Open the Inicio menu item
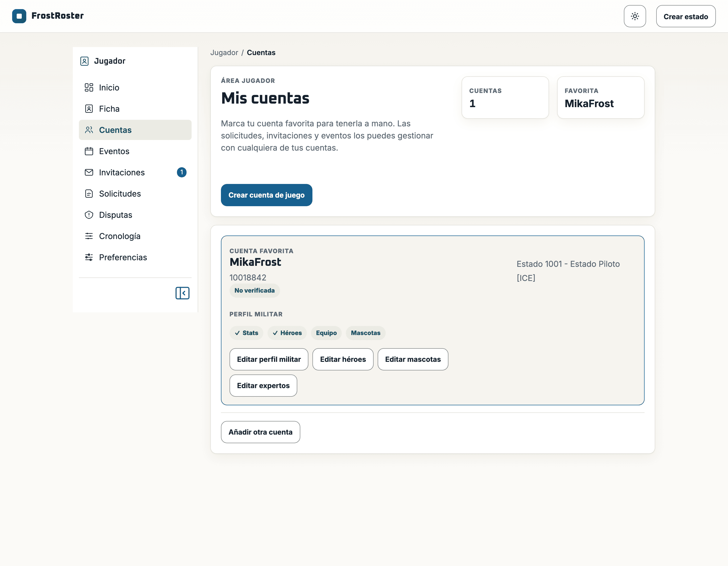Image resolution: width=728 pixels, height=566 pixels. [x=135, y=88]
